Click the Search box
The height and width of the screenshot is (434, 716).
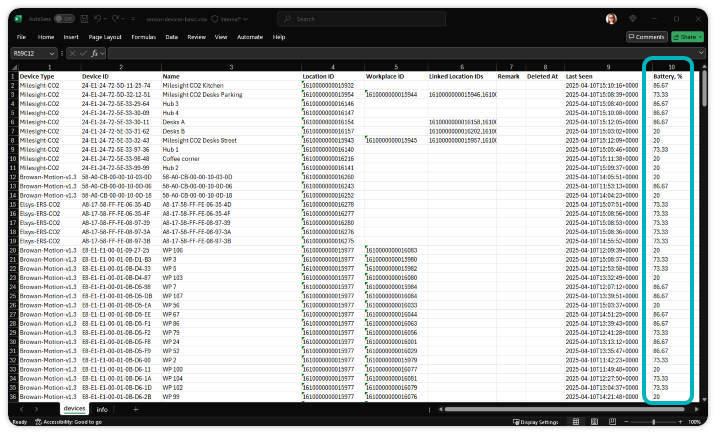(361, 19)
